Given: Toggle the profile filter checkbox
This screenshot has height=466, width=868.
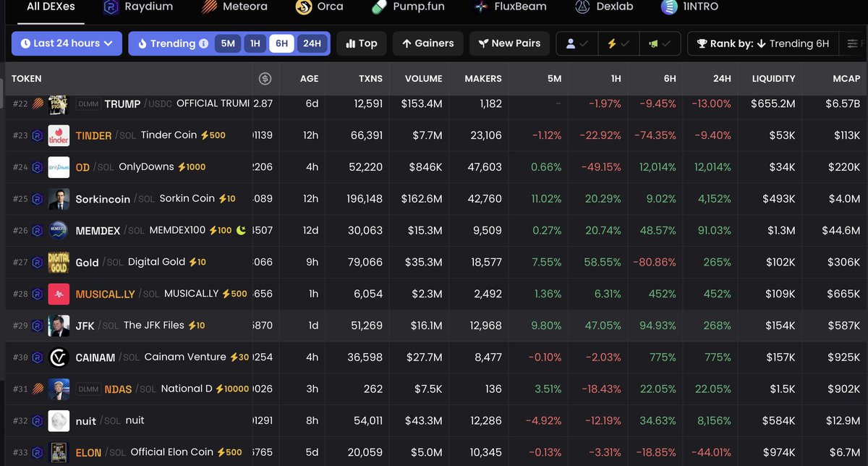Looking at the screenshot, I should point(577,43).
